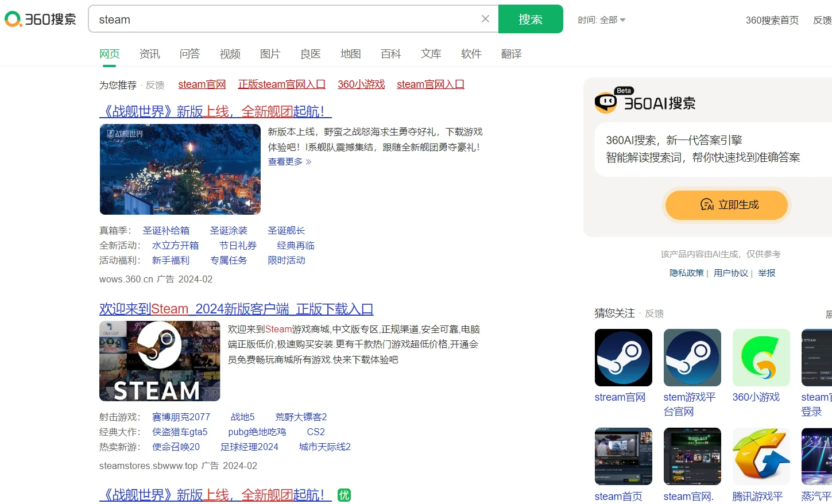Viewport: 832px width, 504px height.
Task: Click the stream官网 Steam logo icon
Action: pyautogui.click(x=624, y=358)
